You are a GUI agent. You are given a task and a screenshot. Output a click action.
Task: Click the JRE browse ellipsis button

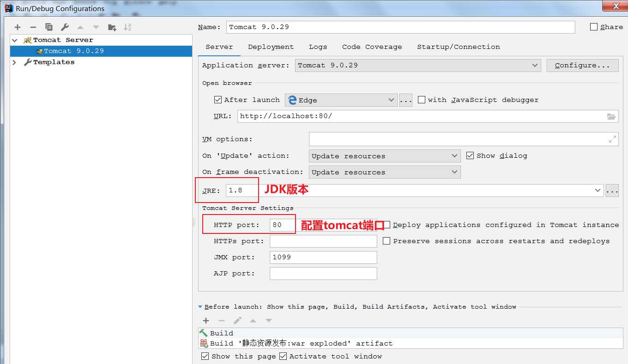point(612,190)
